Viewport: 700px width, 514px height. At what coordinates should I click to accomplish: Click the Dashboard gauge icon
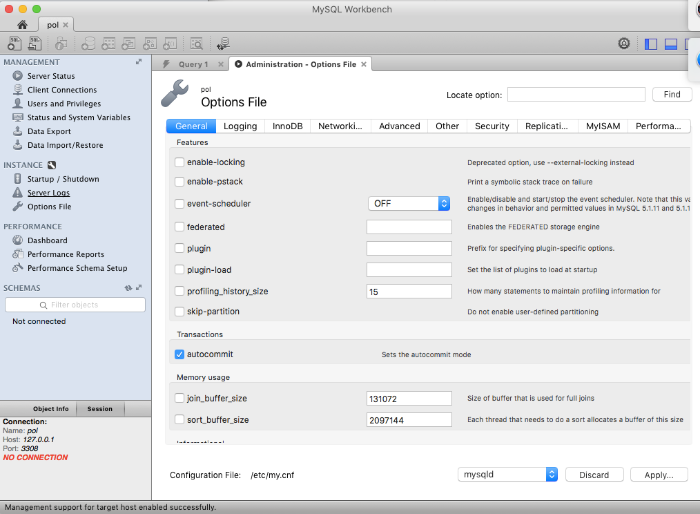click(17, 240)
